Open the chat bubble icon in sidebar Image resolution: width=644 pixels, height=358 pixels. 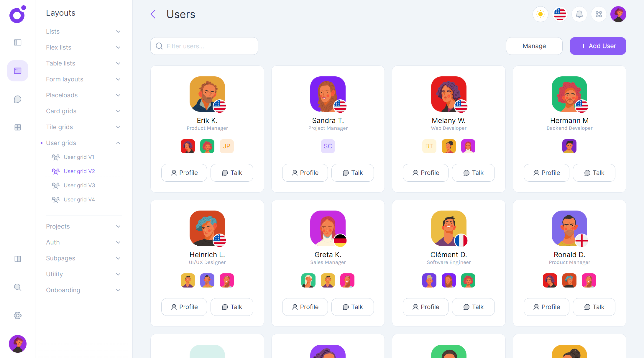point(18,99)
